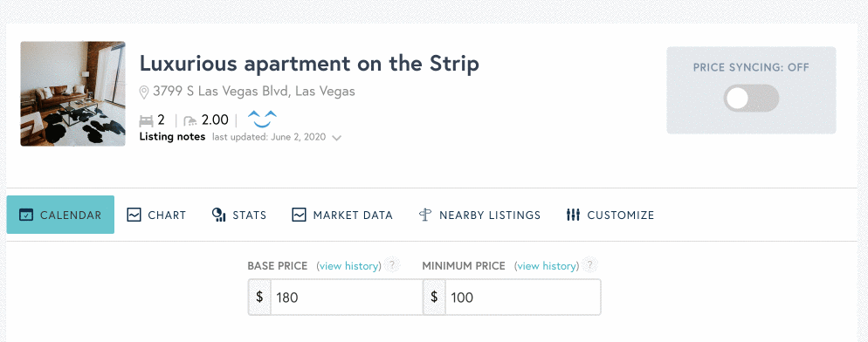Viewport: 868px width, 342px height.
Task: Expand the Listing notes chevron
Action: tap(336, 138)
